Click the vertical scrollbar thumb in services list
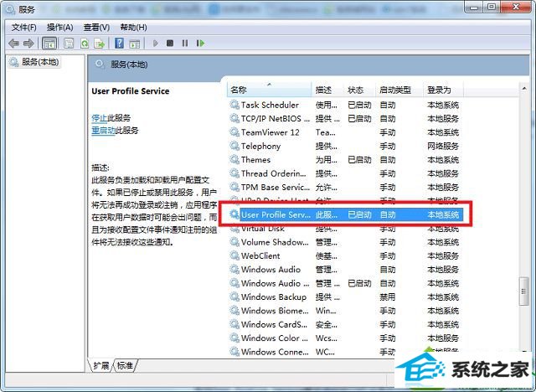 tap(524, 291)
